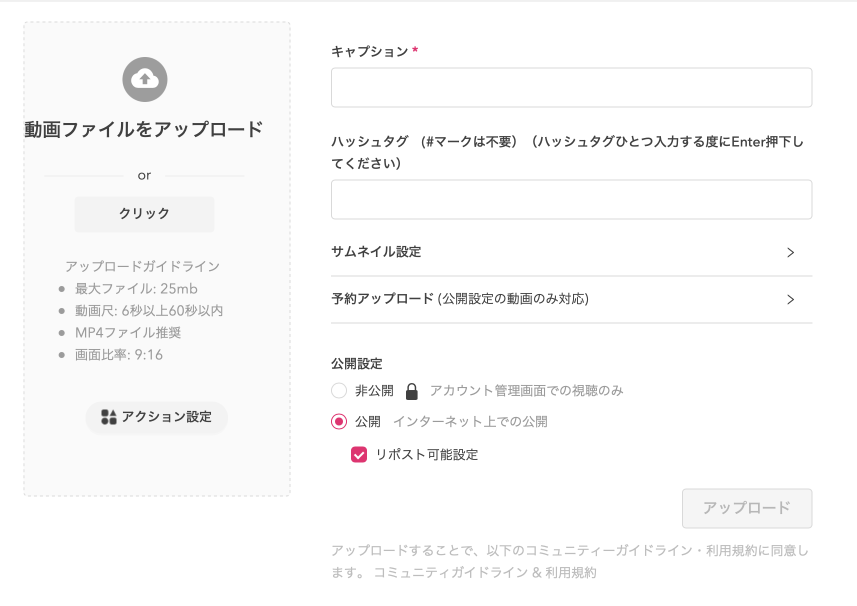Expand 予約アップロード with its chevron arrow

[x=790, y=299]
